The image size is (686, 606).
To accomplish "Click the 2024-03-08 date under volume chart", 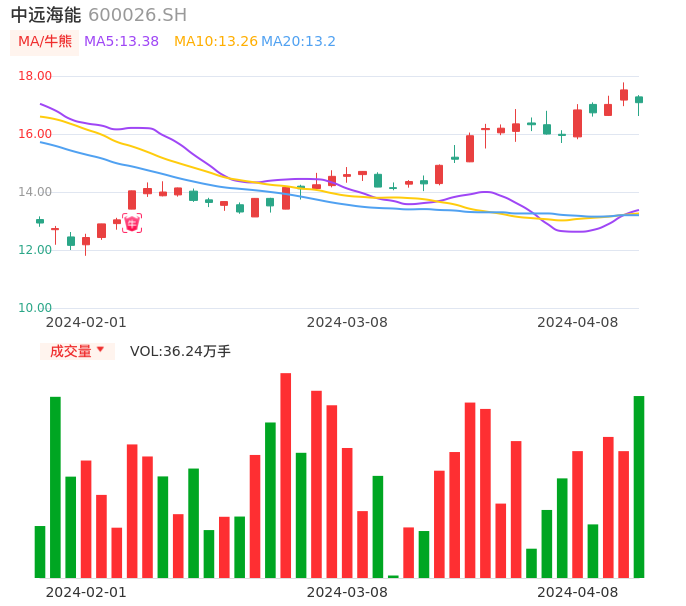I will [x=347, y=592].
